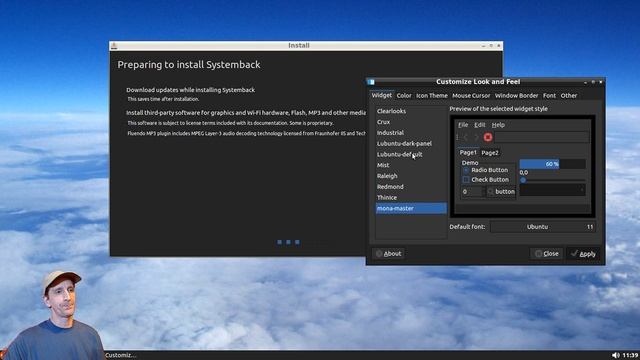Open the File menu in the preview
This screenshot has height=360, width=640.
click(463, 125)
